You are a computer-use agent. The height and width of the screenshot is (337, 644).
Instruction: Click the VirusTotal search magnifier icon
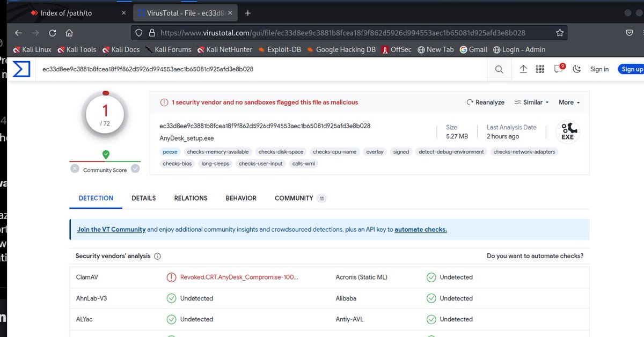pyautogui.click(x=499, y=69)
